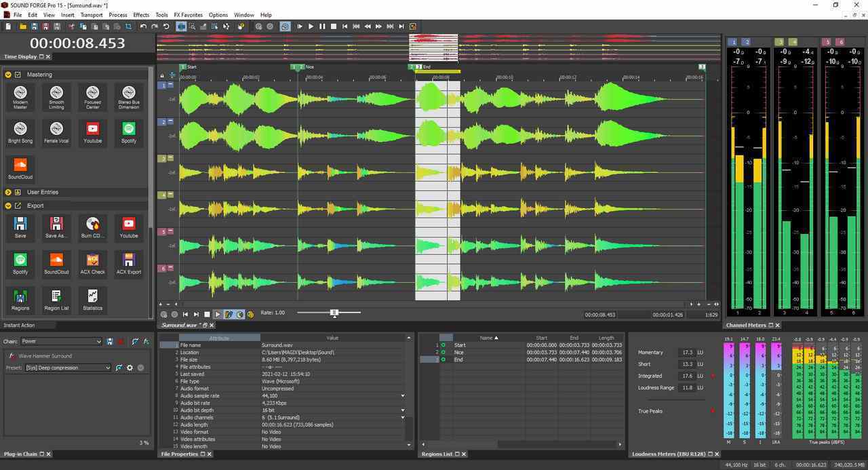Open Wave Hammer plug-in settings gear
Viewport: 868px width, 470px height.
pyautogui.click(x=130, y=368)
